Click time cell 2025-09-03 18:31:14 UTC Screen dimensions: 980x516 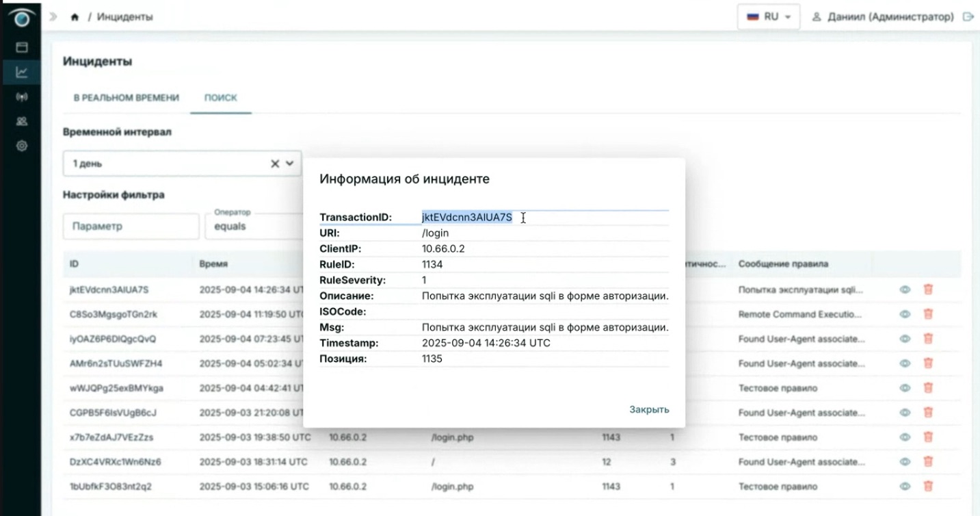click(253, 462)
